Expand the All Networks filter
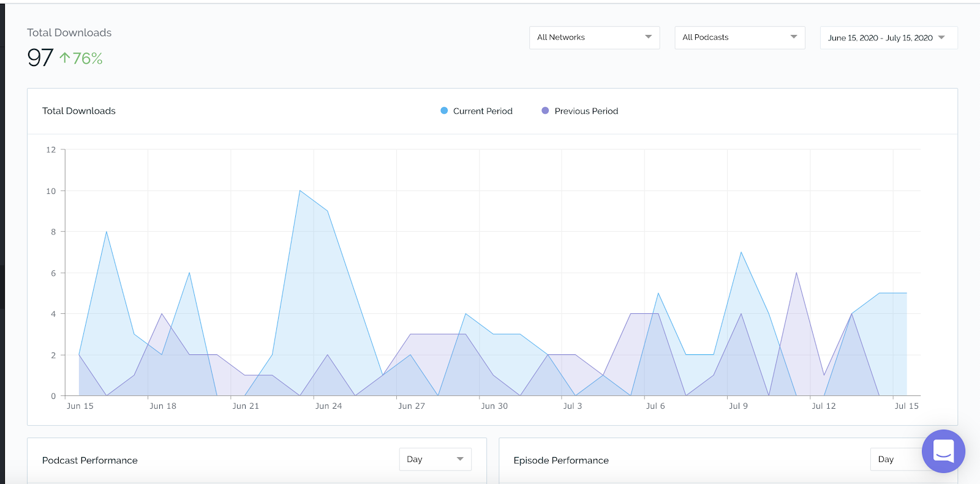The height and width of the screenshot is (484, 980). coord(594,37)
